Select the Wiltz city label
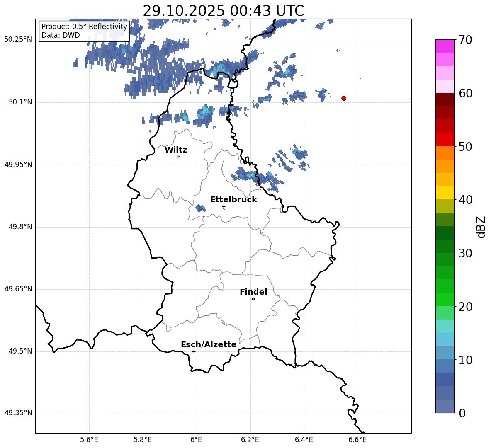This screenshot has width=491, height=448. [x=176, y=150]
